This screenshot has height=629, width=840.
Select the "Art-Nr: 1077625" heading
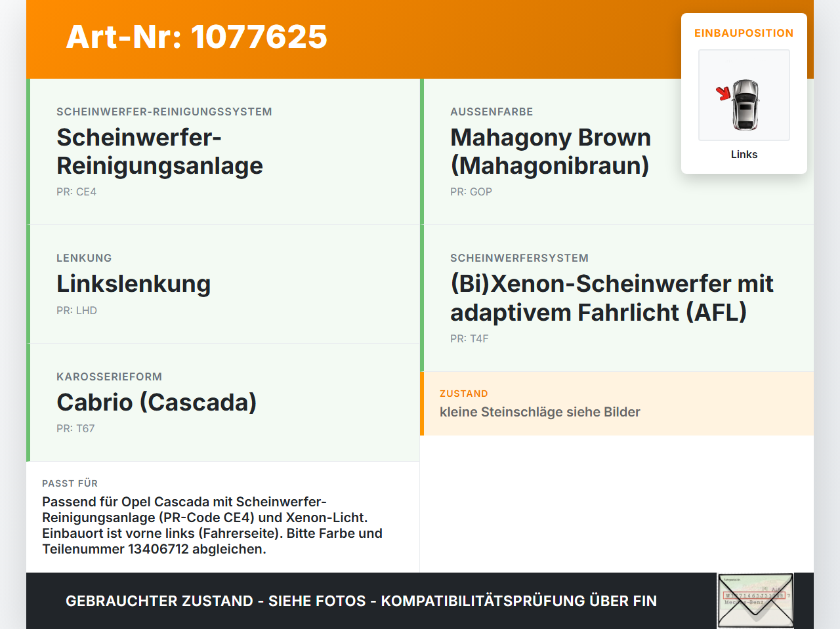196,37
